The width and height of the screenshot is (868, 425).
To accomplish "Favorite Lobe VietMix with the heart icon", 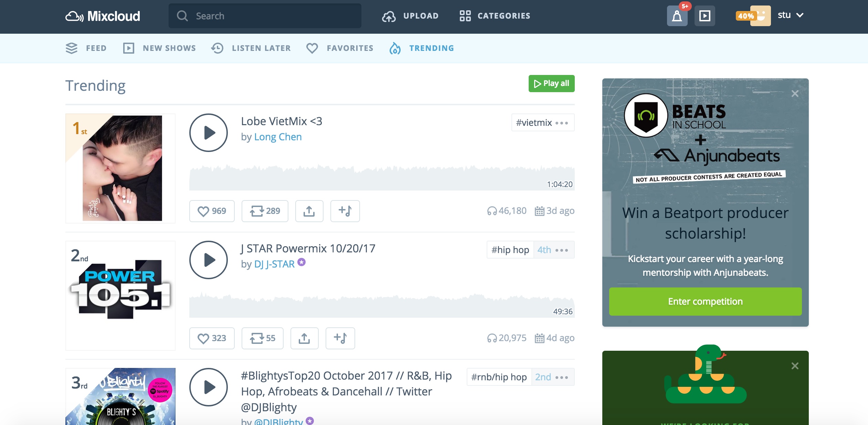I will tap(204, 211).
